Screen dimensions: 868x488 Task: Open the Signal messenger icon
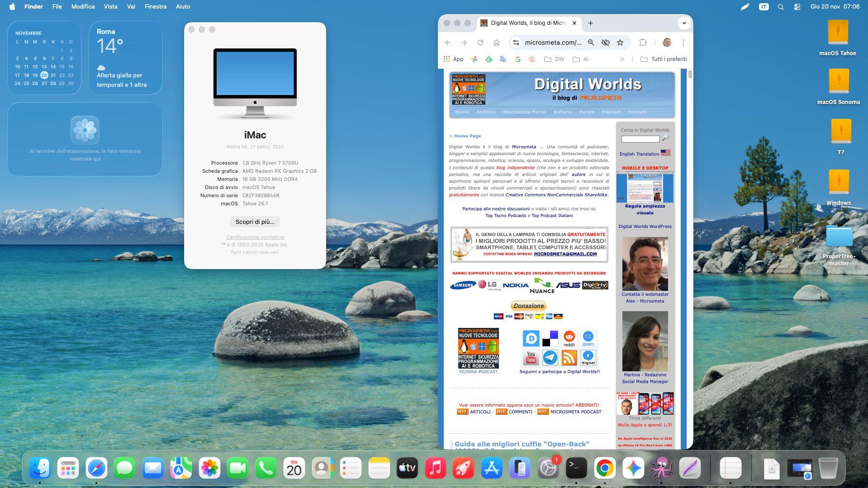(x=588, y=358)
